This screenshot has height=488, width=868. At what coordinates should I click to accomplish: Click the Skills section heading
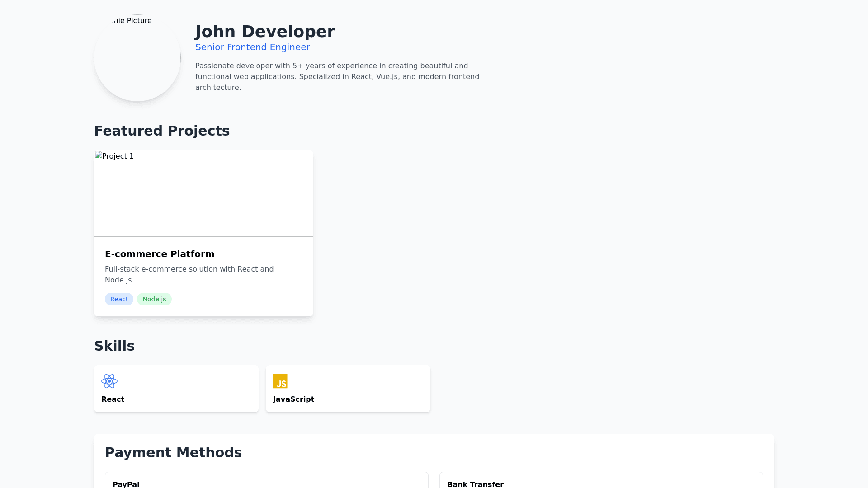click(x=114, y=346)
